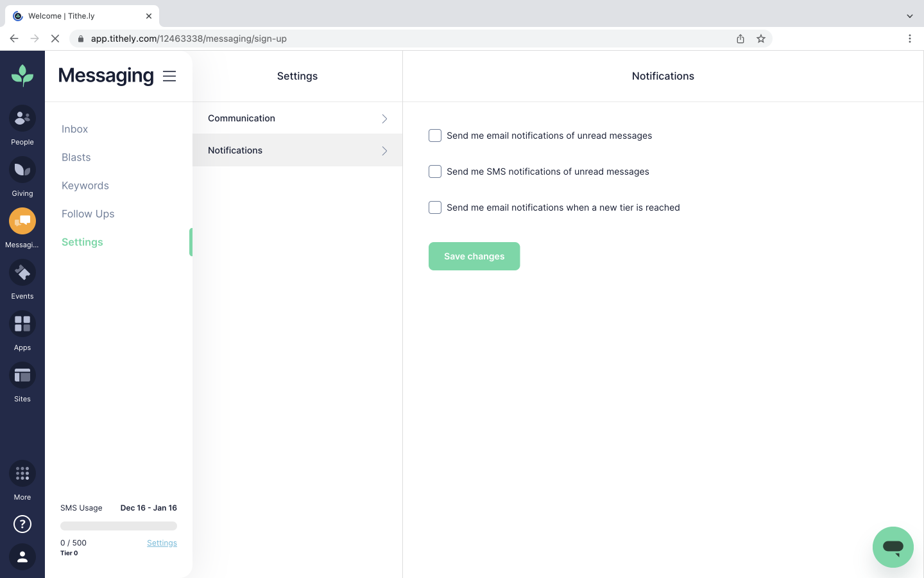Enable email notifications of unread messages

(x=435, y=136)
